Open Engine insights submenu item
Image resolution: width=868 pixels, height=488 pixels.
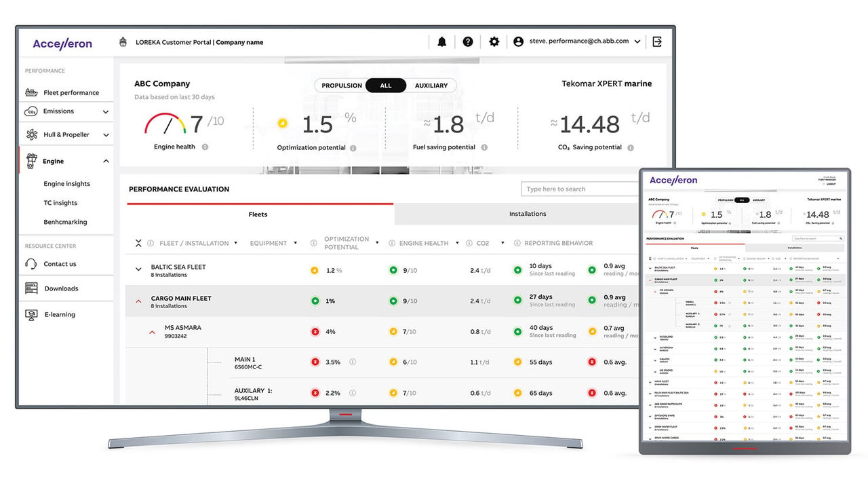pos(66,184)
